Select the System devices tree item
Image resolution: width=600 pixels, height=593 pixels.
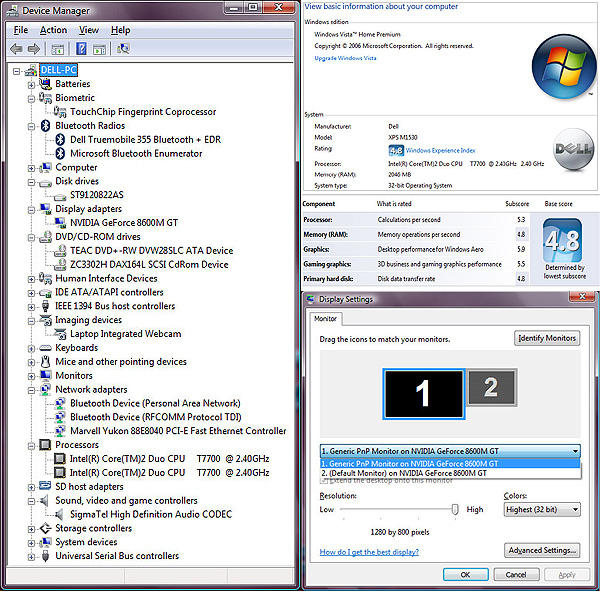(x=86, y=542)
